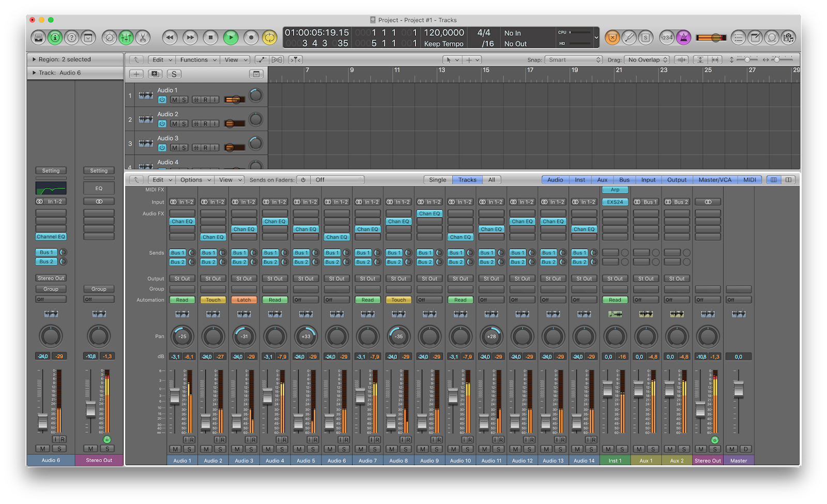The height and width of the screenshot is (504, 827).
Task: Click the Waveform zoom button
Action: click(x=682, y=60)
